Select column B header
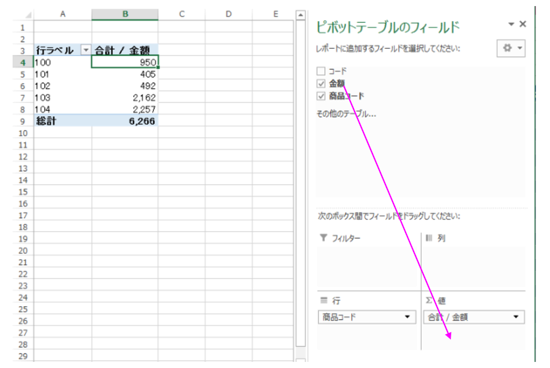 pyautogui.click(x=125, y=14)
